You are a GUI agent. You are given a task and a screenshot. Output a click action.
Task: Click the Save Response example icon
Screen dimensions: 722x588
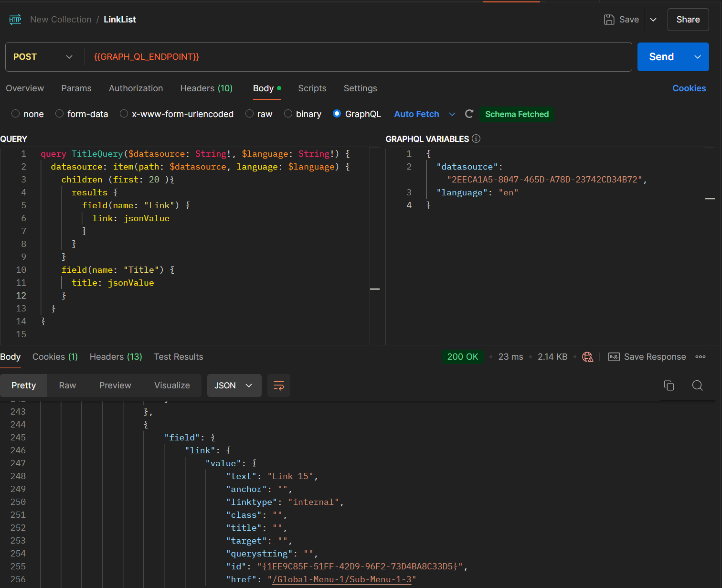(x=614, y=357)
